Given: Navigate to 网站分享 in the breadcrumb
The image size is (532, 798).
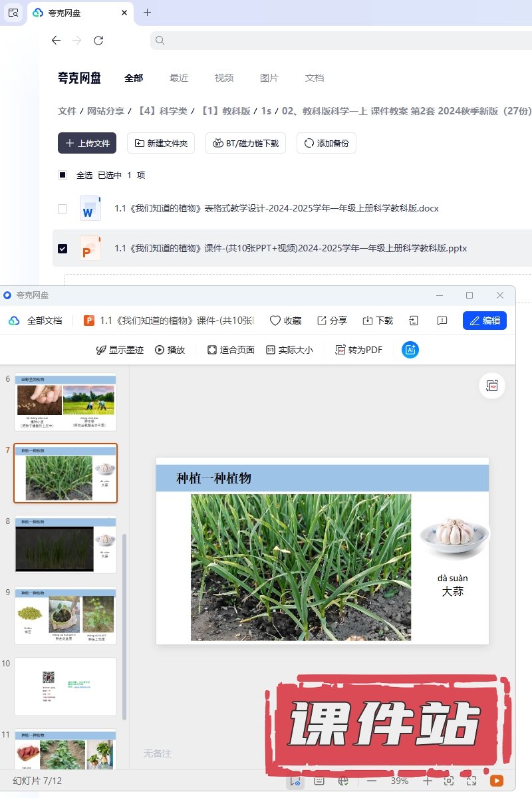Looking at the screenshot, I should 106,111.
